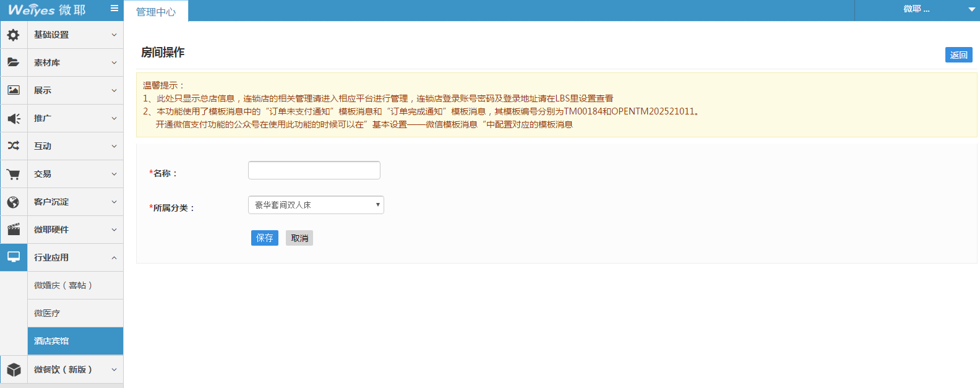Open the 所属分类 dropdown list
Viewport: 980px width, 388px height.
pos(316,205)
